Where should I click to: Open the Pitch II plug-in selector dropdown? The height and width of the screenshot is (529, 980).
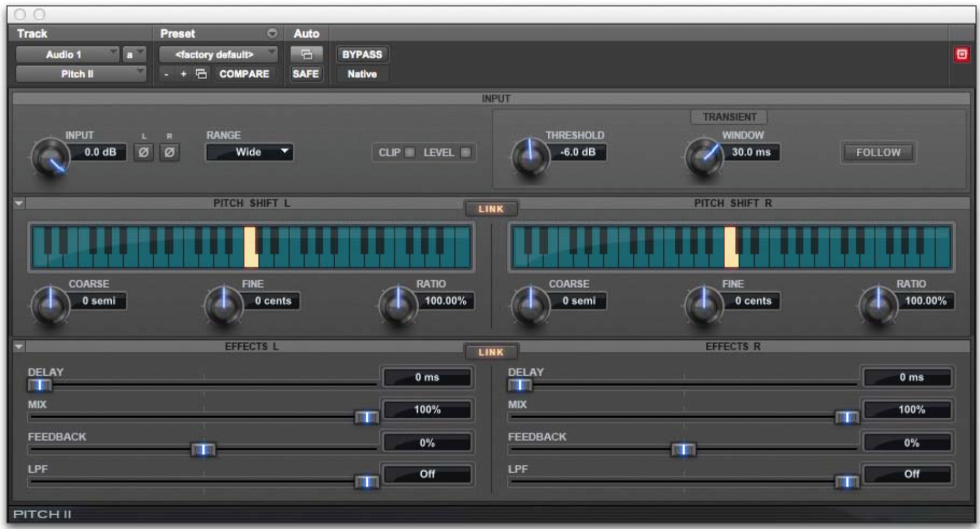point(81,74)
